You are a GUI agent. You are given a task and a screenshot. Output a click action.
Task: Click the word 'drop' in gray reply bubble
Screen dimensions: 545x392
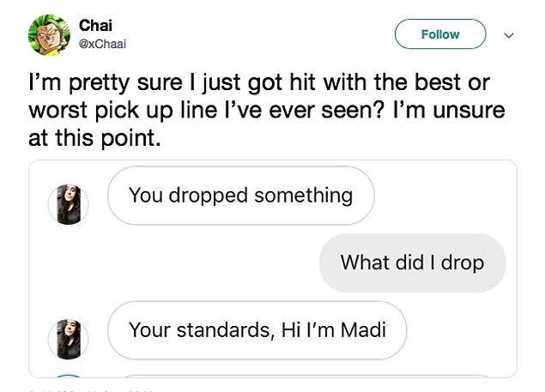click(x=463, y=263)
